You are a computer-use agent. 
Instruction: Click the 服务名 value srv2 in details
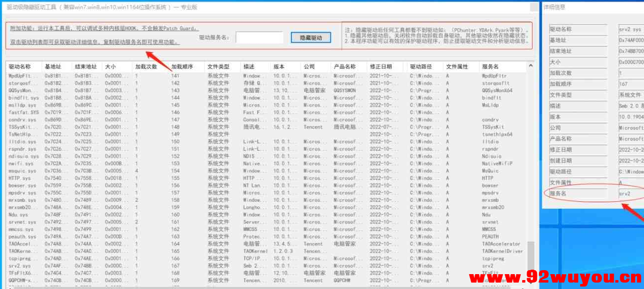[x=630, y=194]
